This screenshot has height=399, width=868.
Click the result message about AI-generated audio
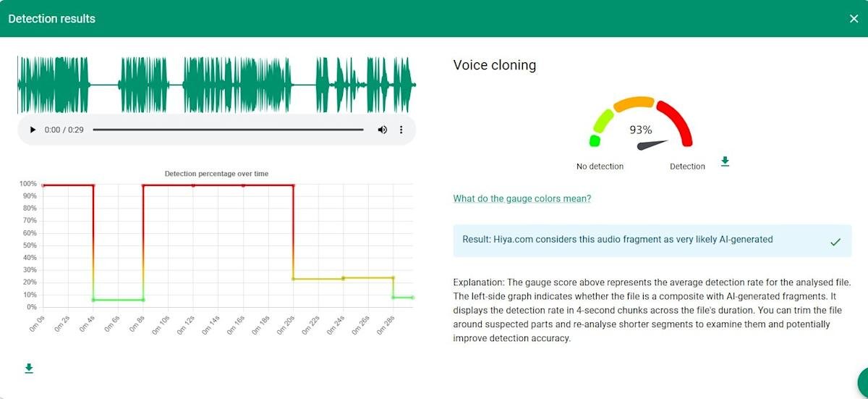(618, 239)
